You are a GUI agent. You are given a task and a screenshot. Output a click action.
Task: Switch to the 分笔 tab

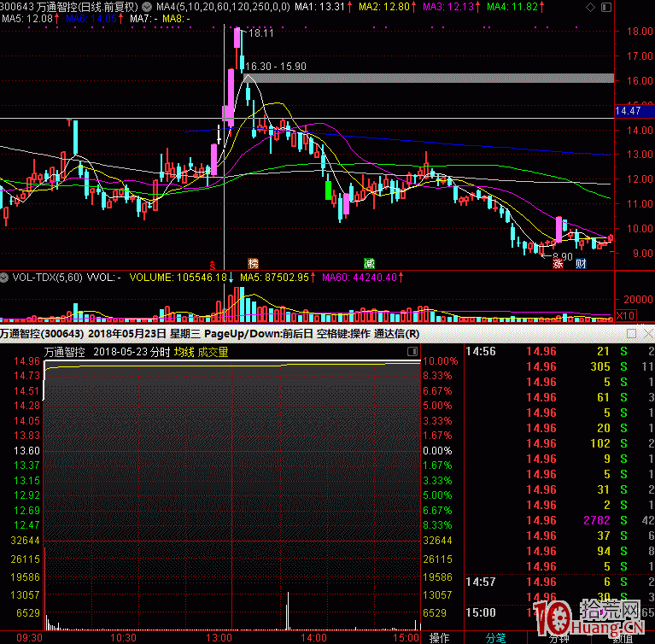tap(495, 637)
